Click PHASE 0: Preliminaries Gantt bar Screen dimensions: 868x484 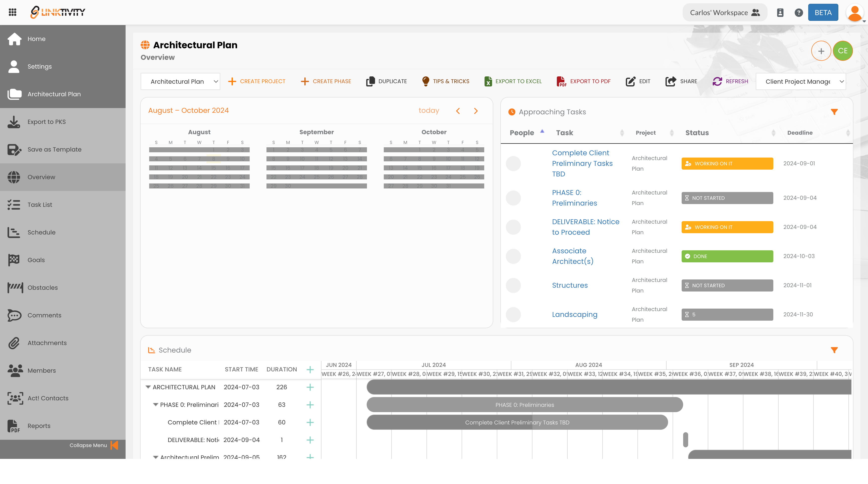[525, 405]
